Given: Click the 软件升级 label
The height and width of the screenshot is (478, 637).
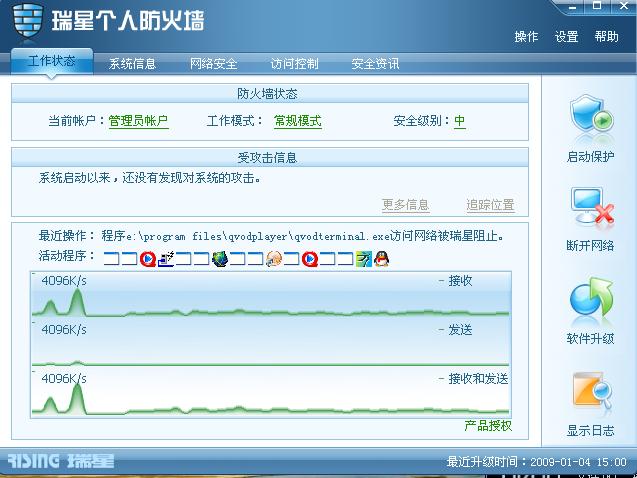Looking at the screenshot, I should coord(590,338).
